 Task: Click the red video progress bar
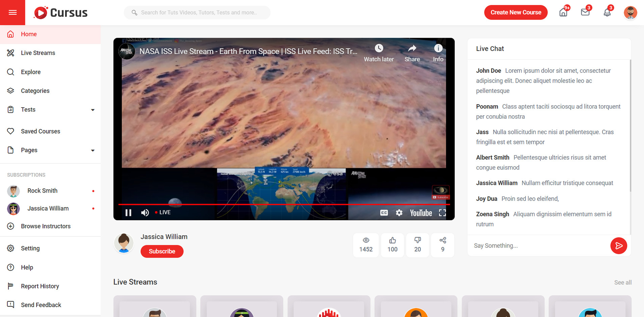tap(284, 204)
